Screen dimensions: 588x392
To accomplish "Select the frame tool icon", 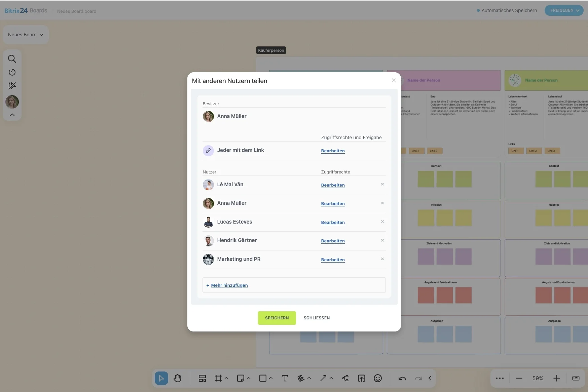I will click(218, 378).
